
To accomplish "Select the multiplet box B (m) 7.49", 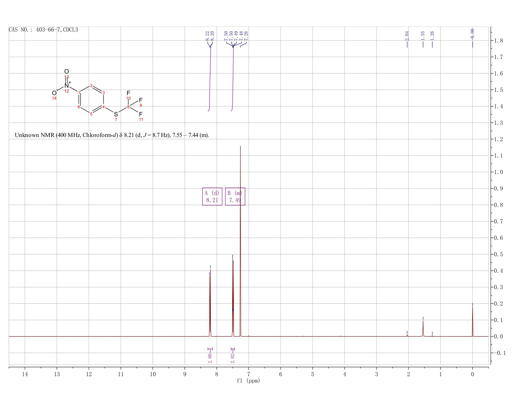I will point(235,196).
